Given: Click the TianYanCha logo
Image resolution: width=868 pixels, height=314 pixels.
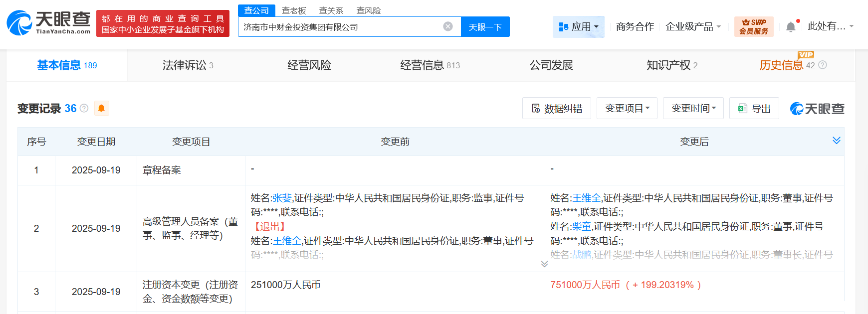Looking at the screenshot, I should (x=48, y=23).
